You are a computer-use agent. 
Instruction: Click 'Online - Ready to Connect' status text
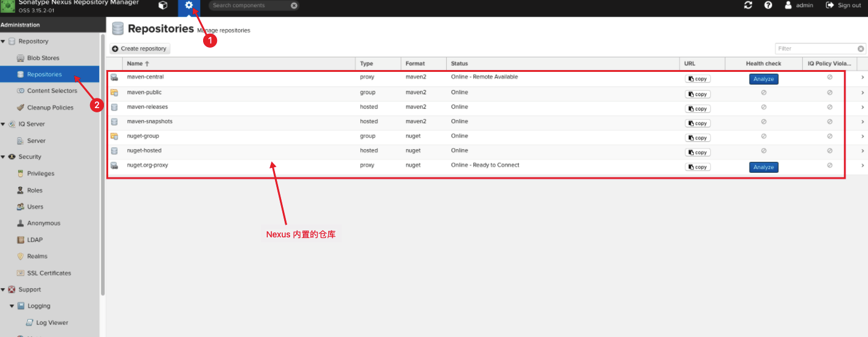485,165
